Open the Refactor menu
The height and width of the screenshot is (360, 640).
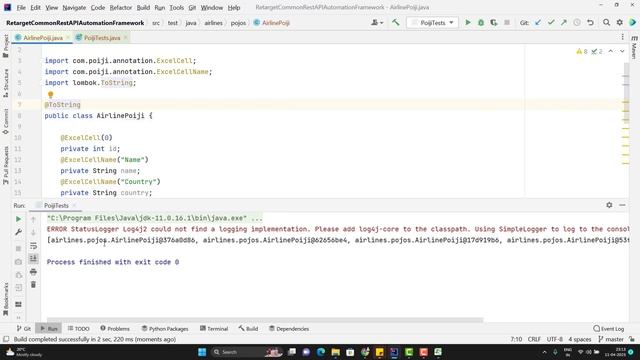[x=120, y=7]
